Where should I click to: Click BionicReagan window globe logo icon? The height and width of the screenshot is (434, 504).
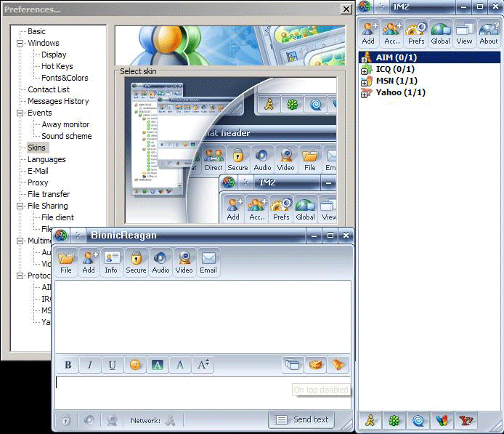(x=61, y=236)
